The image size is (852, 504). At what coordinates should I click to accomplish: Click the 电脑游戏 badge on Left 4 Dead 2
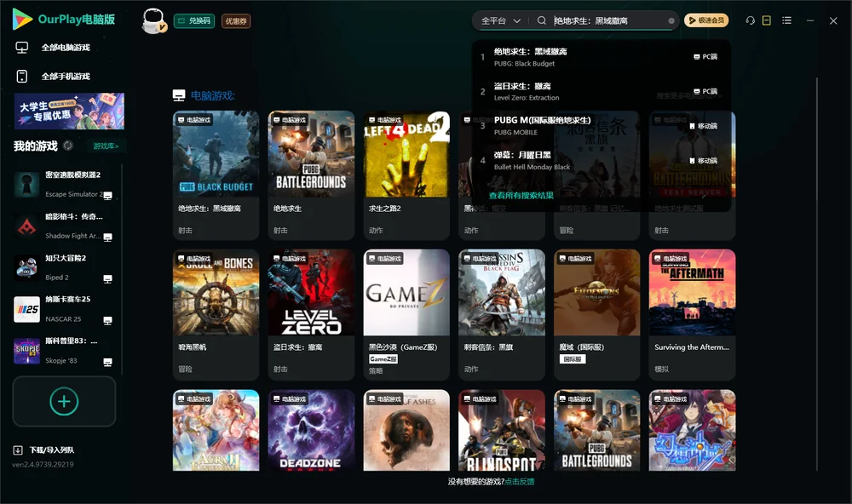[384, 119]
